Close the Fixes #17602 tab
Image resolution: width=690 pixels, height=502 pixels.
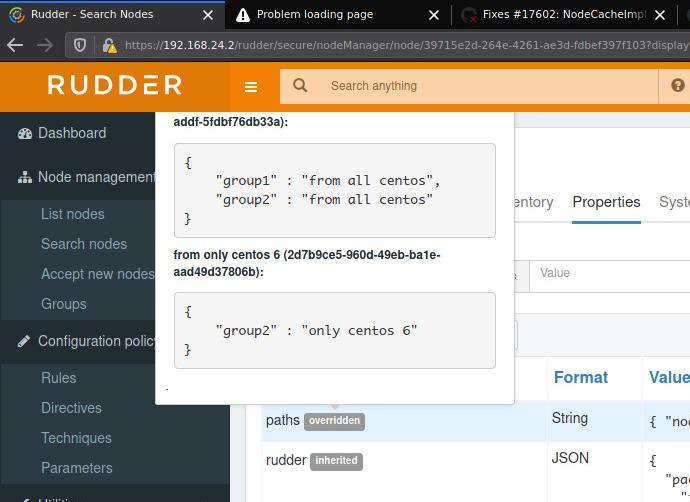660,15
